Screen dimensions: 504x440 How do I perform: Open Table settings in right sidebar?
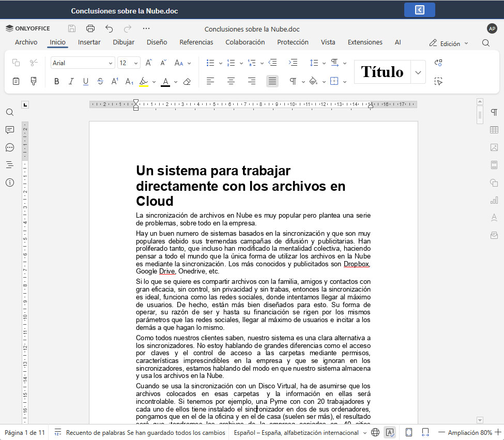coord(494,130)
